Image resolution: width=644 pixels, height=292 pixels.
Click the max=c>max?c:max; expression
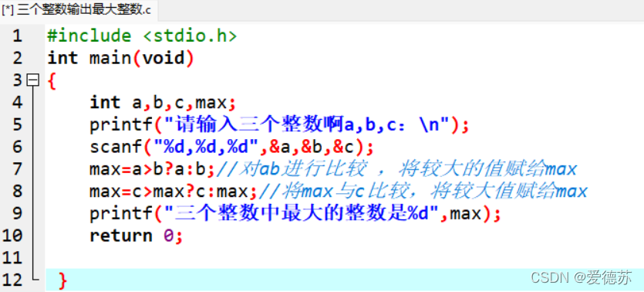click(174, 192)
